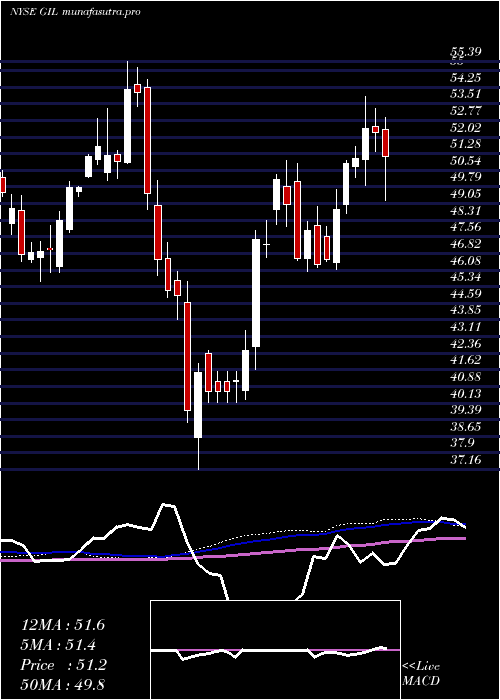Click the lowest white candle reaching 37.16
The width and height of the screenshot is (500, 700).
click(198, 405)
